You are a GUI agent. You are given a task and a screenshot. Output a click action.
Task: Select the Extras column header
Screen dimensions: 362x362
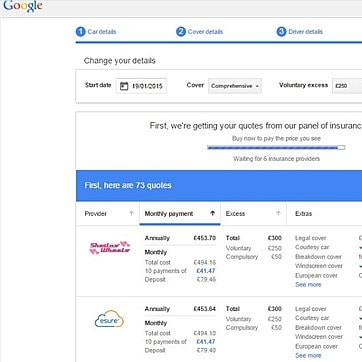pos(303,214)
